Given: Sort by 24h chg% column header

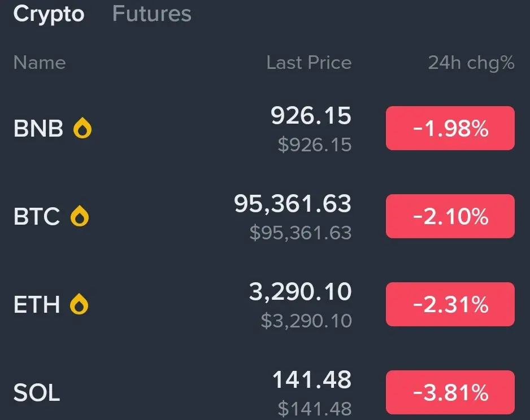Looking at the screenshot, I should (471, 63).
